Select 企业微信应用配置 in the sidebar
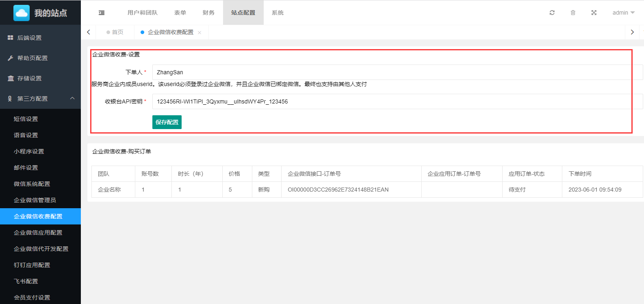Screen dimensions: 644x304 38,233
